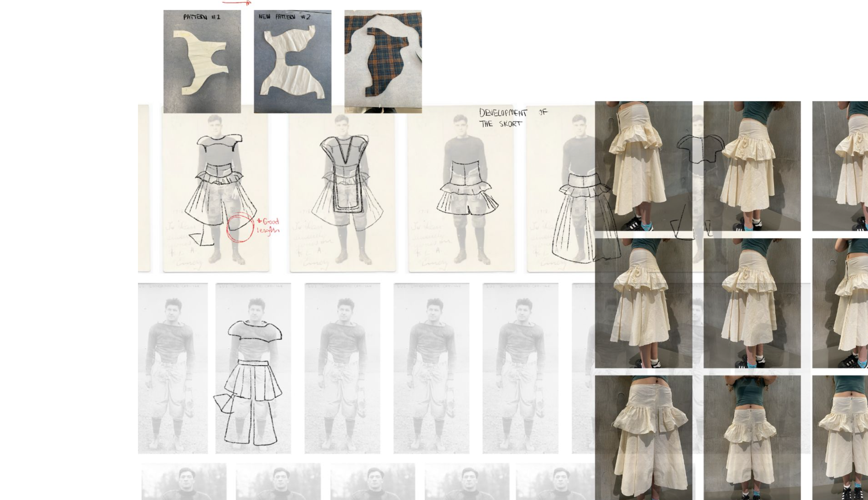Select the DEVELOPMENT OF THE SKORT handwritten title
The image size is (868, 500).
pyautogui.click(x=512, y=118)
